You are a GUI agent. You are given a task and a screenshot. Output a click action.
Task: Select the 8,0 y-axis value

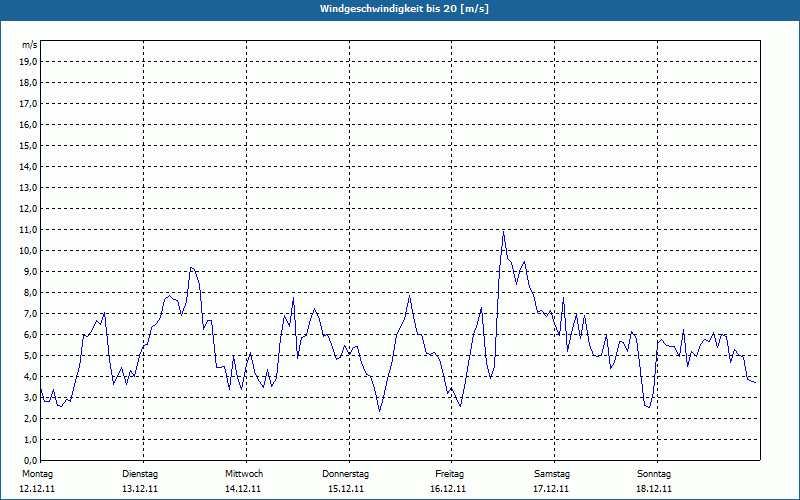(31, 293)
